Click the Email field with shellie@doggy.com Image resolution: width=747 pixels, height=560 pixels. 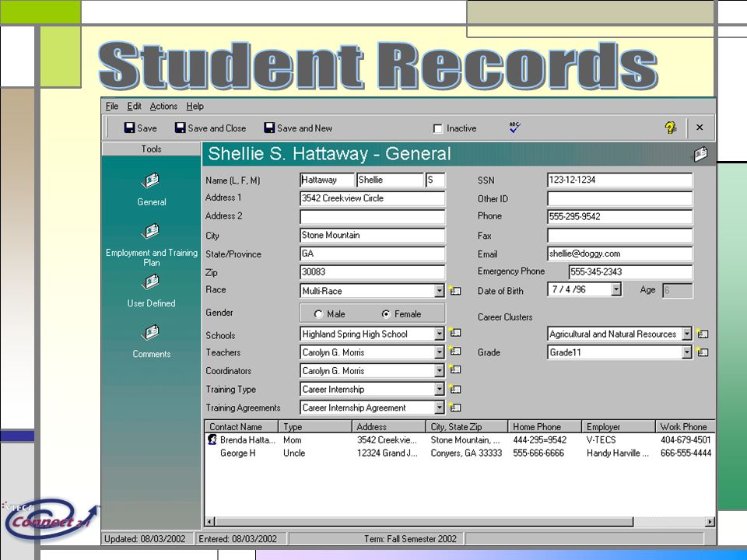click(620, 254)
